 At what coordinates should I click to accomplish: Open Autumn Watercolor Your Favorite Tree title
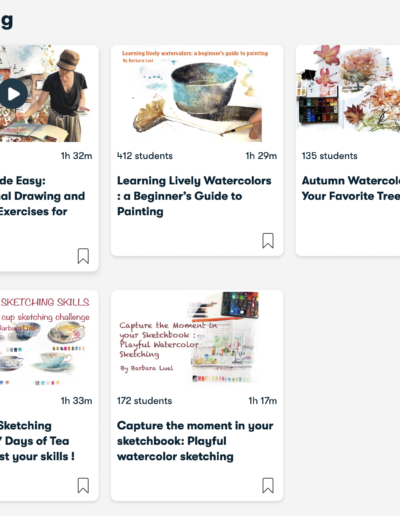[x=351, y=188]
